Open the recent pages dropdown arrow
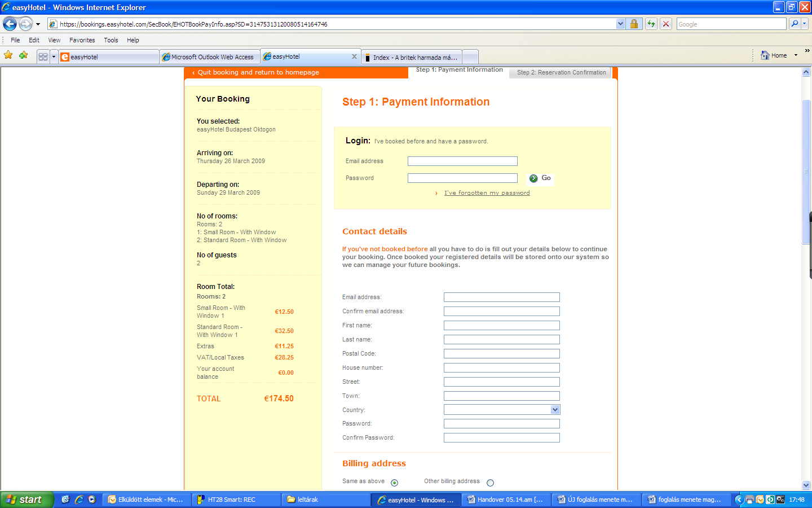The height and width of the screenshot is (508, 812). pyautogui.click(x=38, y=24)
